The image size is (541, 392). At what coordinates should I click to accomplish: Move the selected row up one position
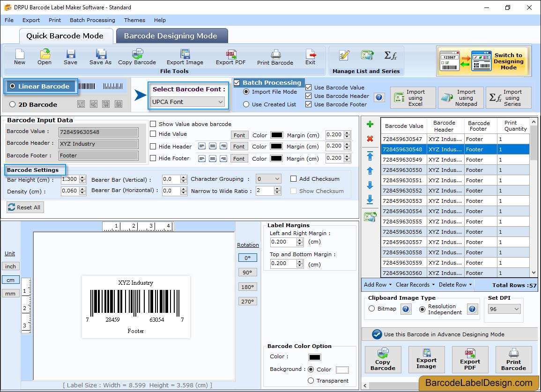pos(370,171)
